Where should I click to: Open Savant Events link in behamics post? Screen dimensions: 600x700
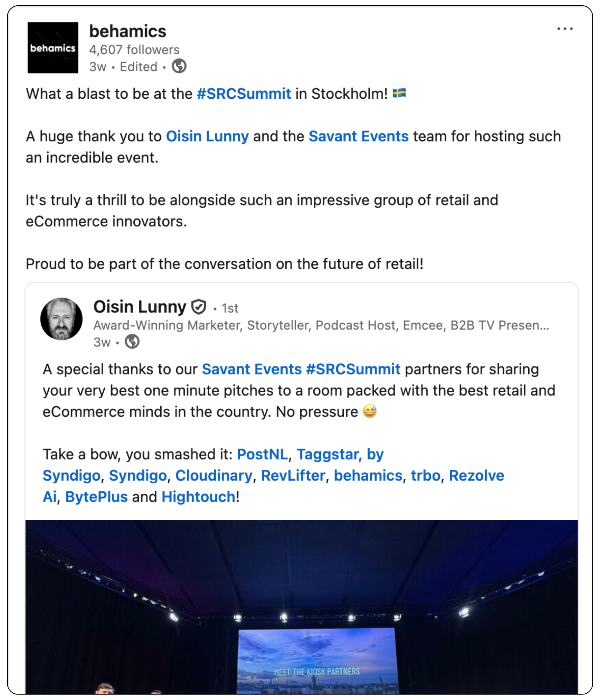358,136
